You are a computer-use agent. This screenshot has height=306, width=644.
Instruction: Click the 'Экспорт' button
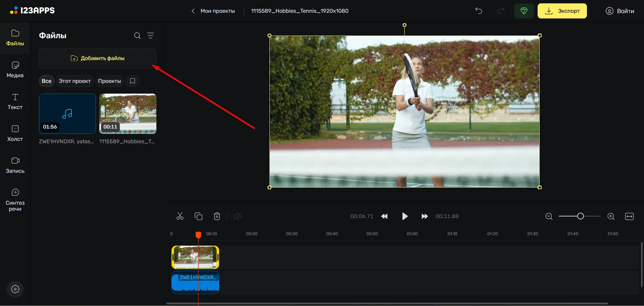562,11
